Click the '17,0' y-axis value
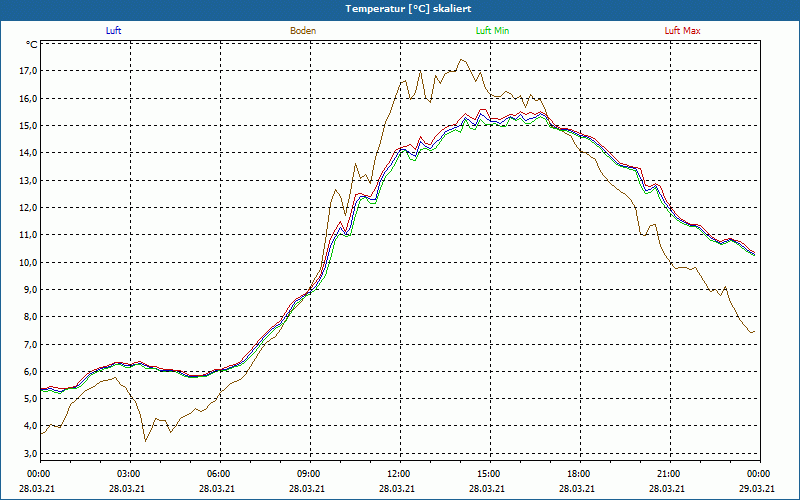The height and width of the screenshot is (500, 800). point(29,71)
